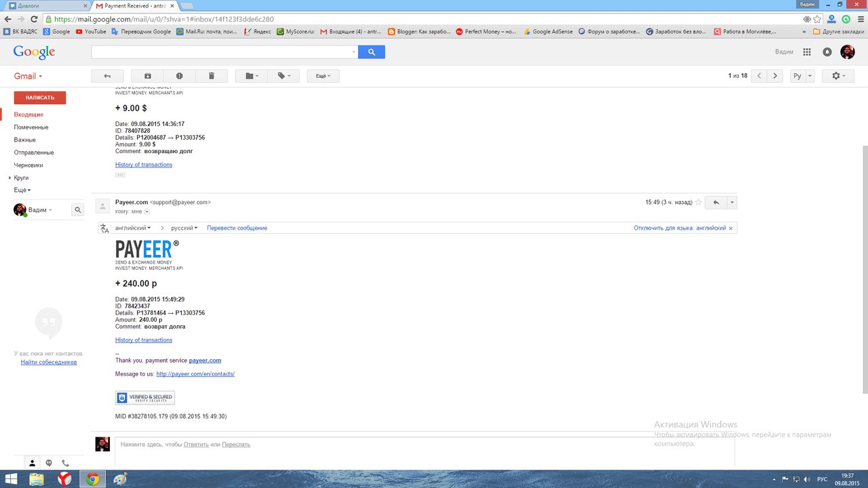Reply using the message arrow button

[x=716, y=202]
